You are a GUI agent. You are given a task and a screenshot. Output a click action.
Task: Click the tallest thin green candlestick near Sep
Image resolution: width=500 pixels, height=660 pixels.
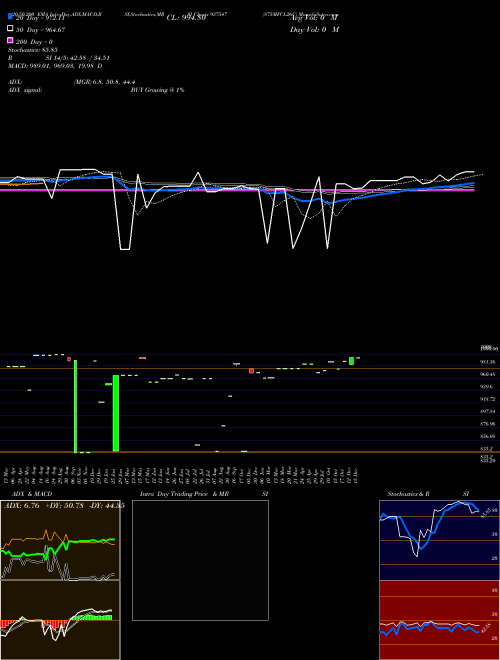(75, 406)
